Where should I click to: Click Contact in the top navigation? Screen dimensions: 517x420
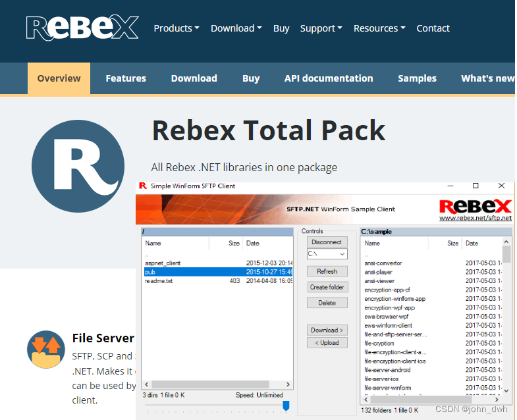(x=433, y=28)
